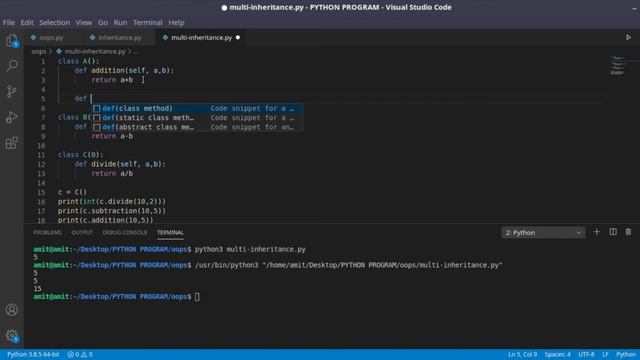Click the unsaved dot on multi-inheritance.py tab
This screenshot has width=640, height=360.
(238, 38)
